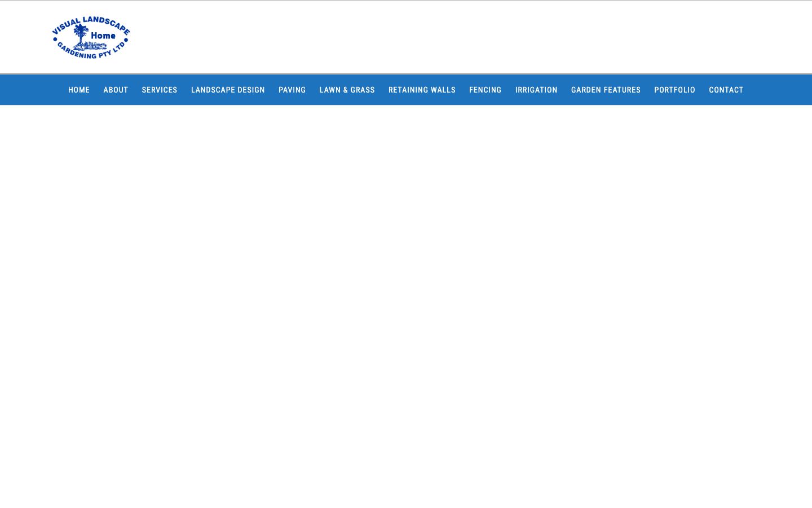The image size is (812, 508).
Task: Click the bold 'Home' text inside logo
Action: point(103,36)
